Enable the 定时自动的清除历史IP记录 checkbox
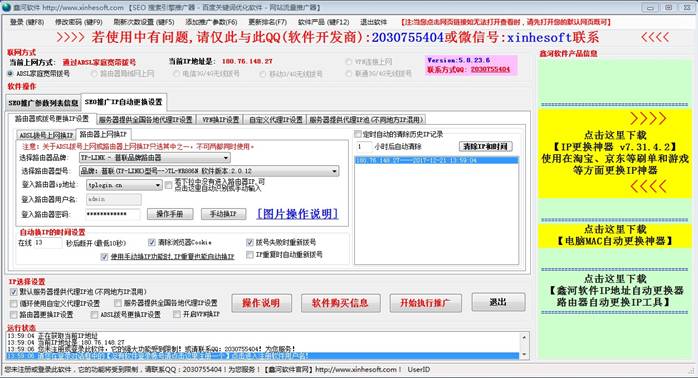The width and height of the screenshot is (698, 378). click(357, 134)
